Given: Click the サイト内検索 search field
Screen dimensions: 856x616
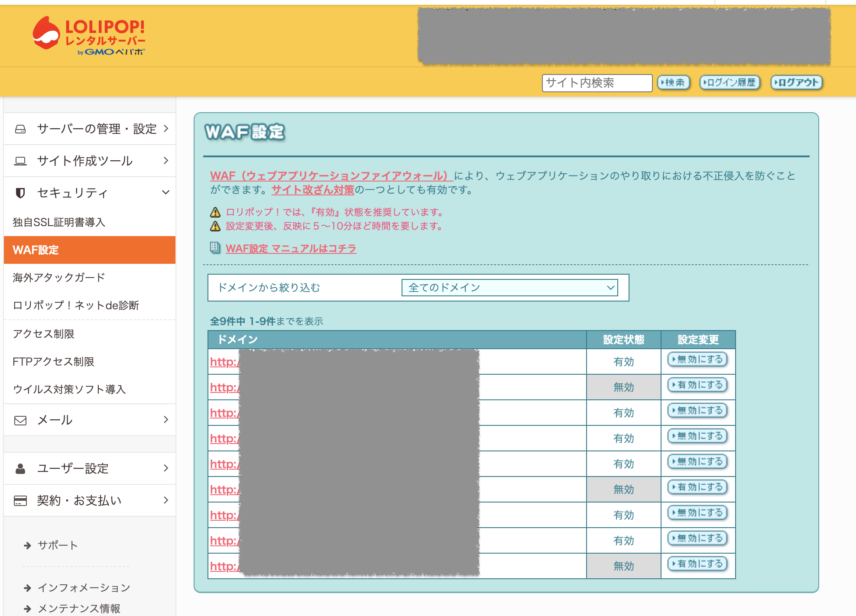Looking at the screenshot, I should pyautogui.click(x=597, y=83).
